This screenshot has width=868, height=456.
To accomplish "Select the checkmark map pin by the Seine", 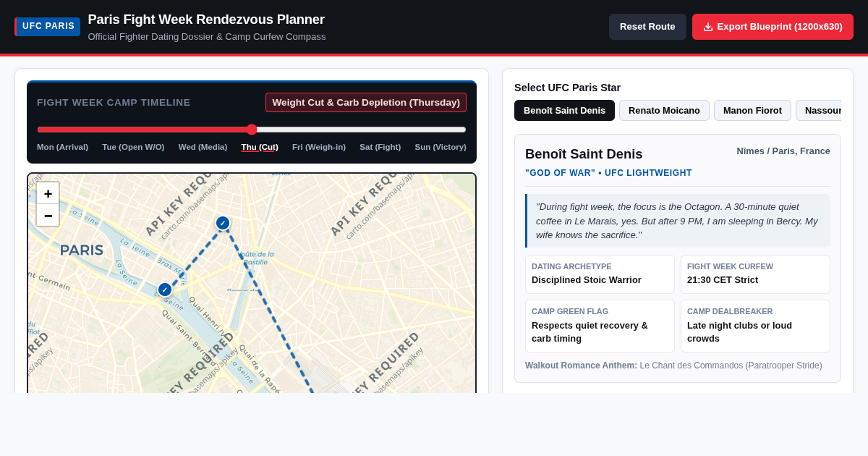I will click(165, 290).
